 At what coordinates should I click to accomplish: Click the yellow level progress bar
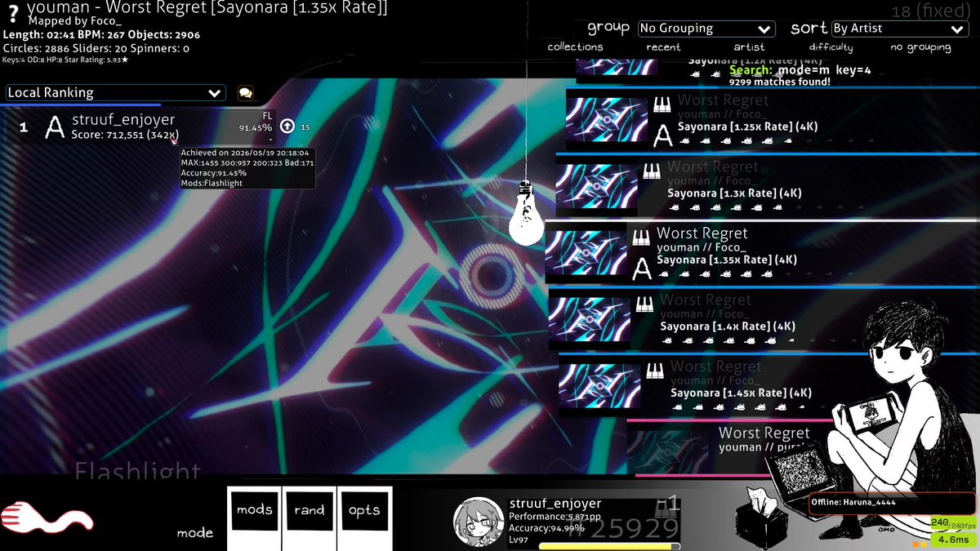tap(609, 546)
